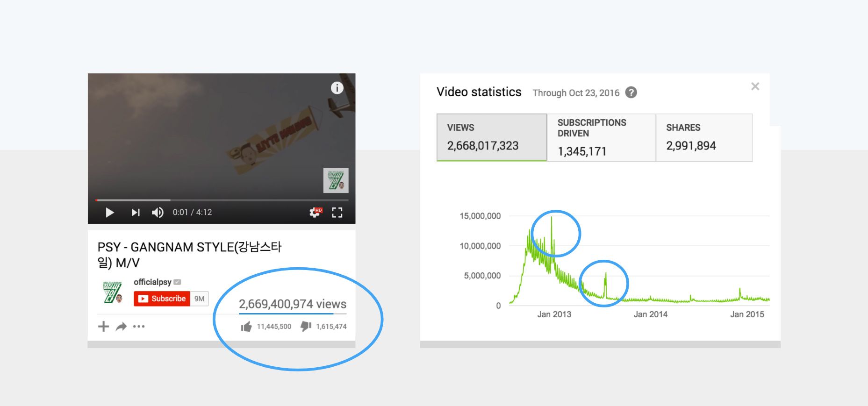Click the Jan 2015 axis label
This screenshot has width=868, height=406.
pyautogui.click(x=747, y=314)
